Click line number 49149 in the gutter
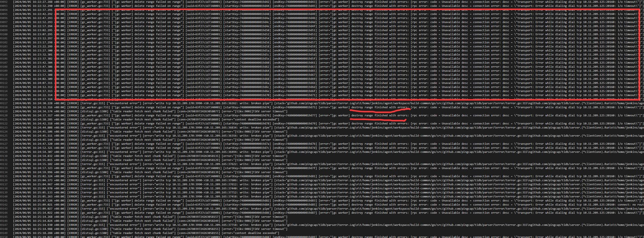 click(4, 233)
